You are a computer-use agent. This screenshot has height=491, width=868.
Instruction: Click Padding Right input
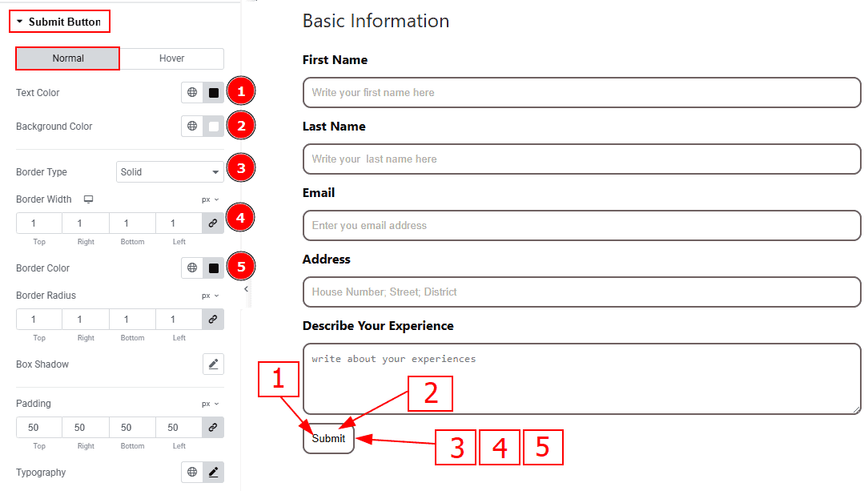(85, 428)
